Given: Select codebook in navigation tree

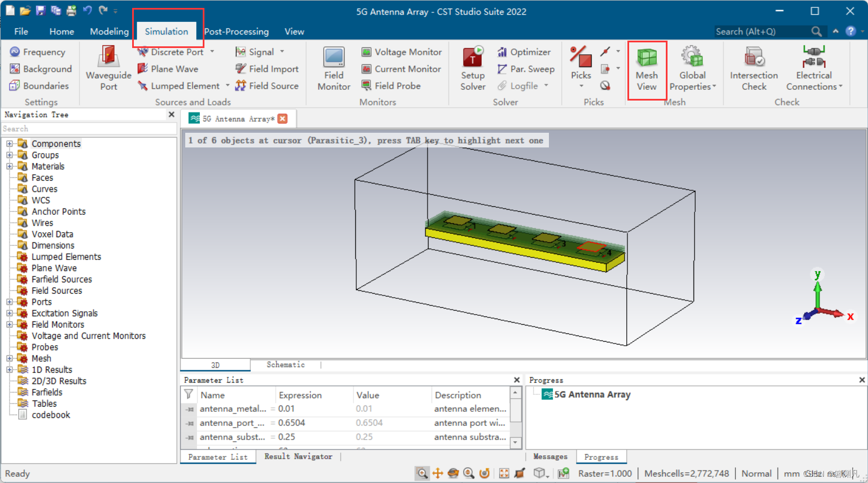Looking at the screenshot, I should [51, 415].
